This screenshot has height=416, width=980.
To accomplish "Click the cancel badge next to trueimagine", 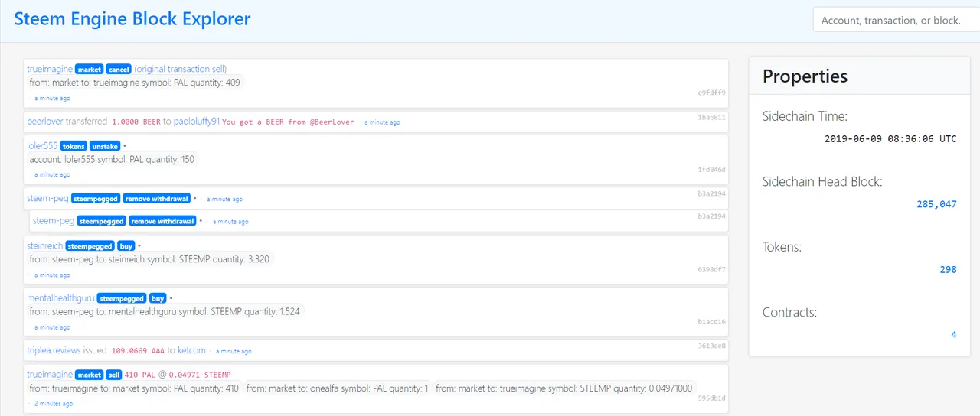I will [x=118, y=70].
